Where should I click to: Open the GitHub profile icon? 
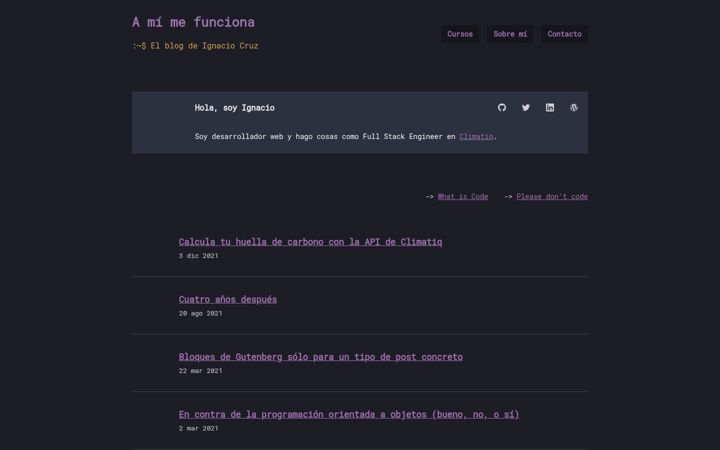[501, 107]
